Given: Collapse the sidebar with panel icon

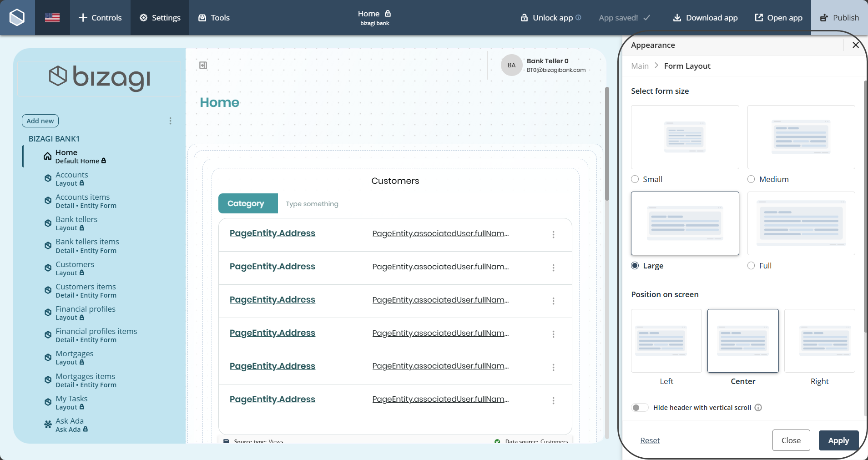Looking at the screenshot, I should (x=203, y=66).
